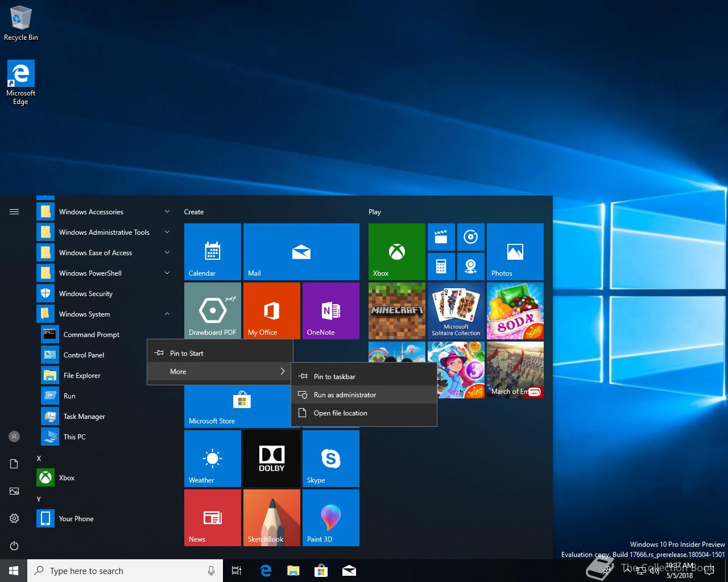
Task: Click the microphone icon in search box
Action: (211, 571)
